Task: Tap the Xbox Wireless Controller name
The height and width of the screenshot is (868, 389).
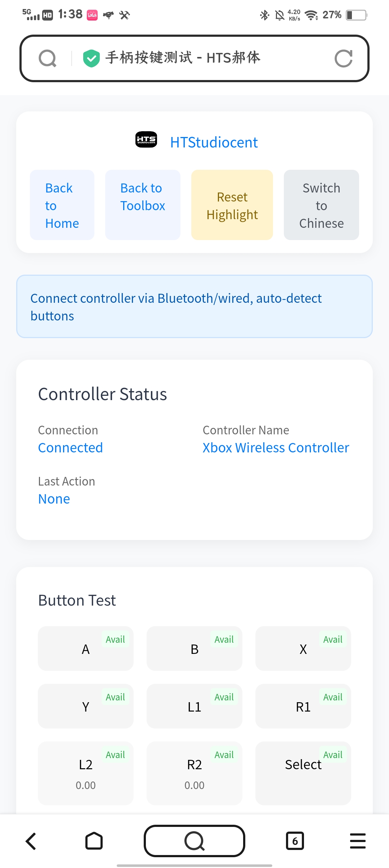Action: 276,448
